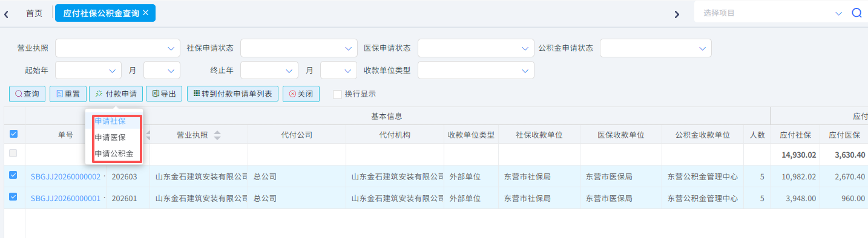868x238 pixels.
Task: Click the 关闭 button
Action: [x=301, y=94]
